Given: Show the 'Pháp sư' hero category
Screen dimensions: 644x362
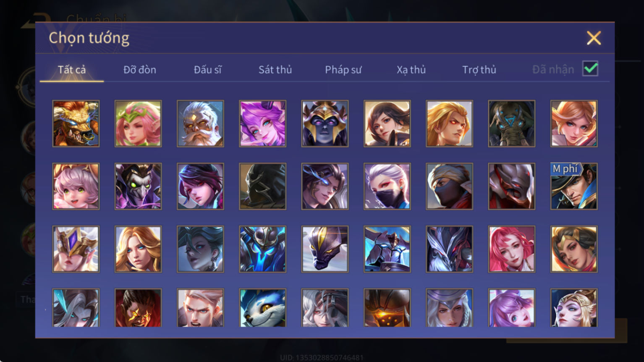Looking at the screenshot, I should pos(343,70).
